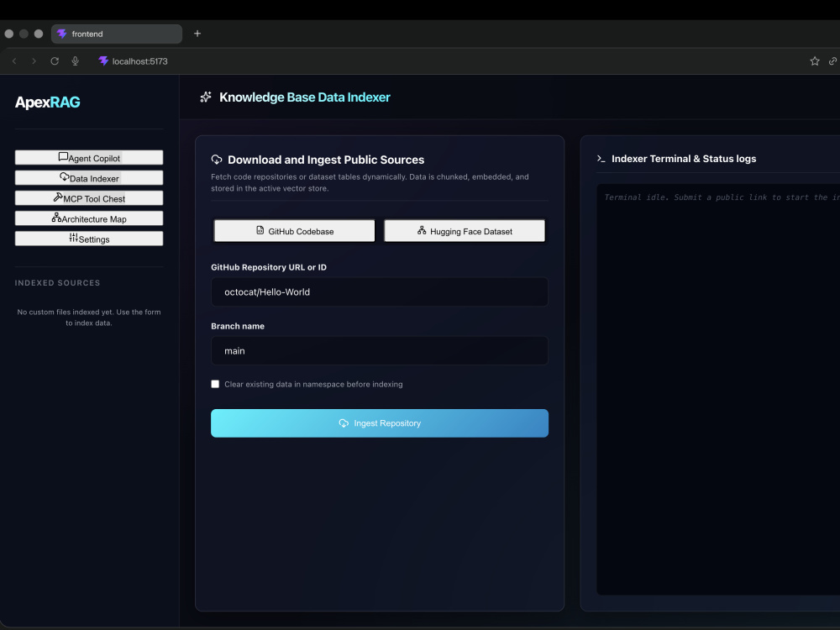
Task: Focus the Branch name input field
Action: [380, 351]
